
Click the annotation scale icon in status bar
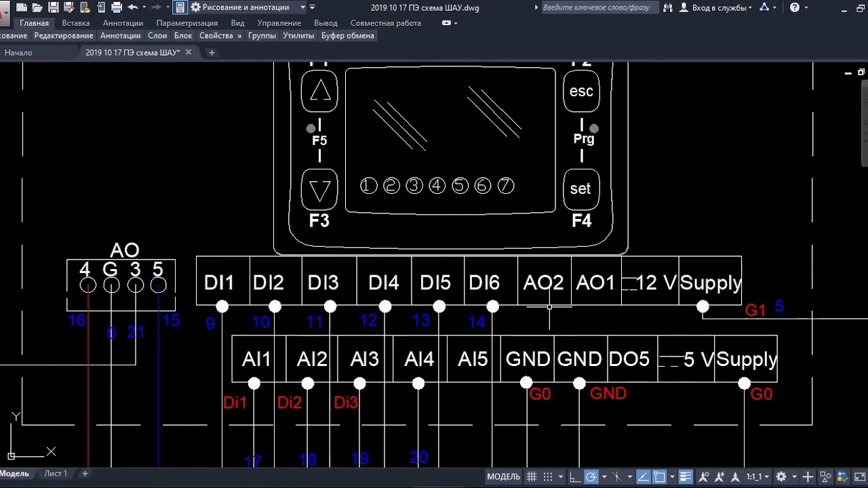[x=736, y=476]
